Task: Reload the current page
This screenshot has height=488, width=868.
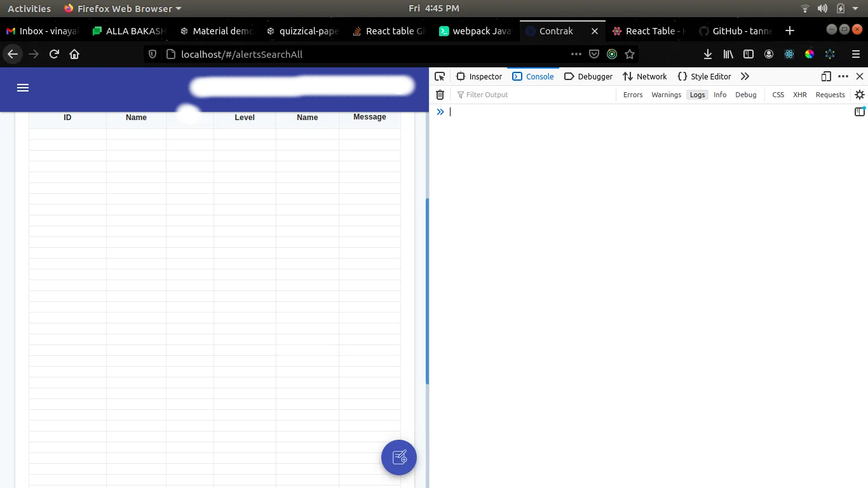Action: (54, 55)
